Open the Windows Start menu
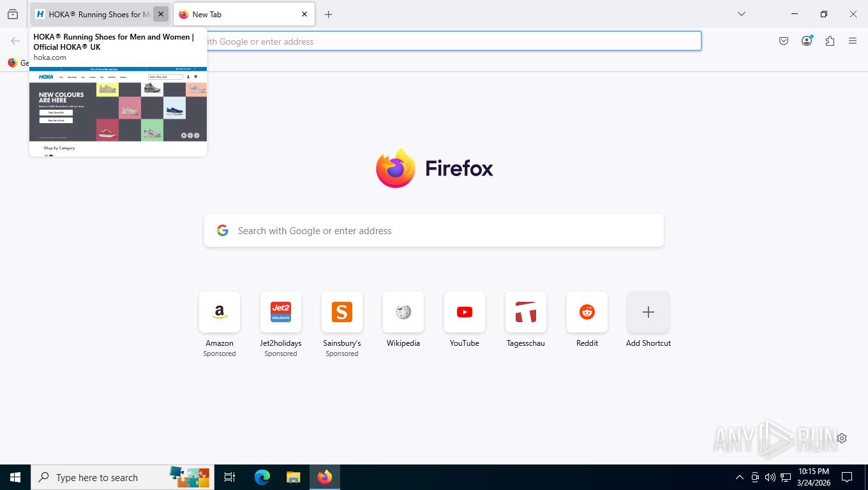The height and width of the screenshot is (490, 868). pyautogui.click(x=15, y=477)
